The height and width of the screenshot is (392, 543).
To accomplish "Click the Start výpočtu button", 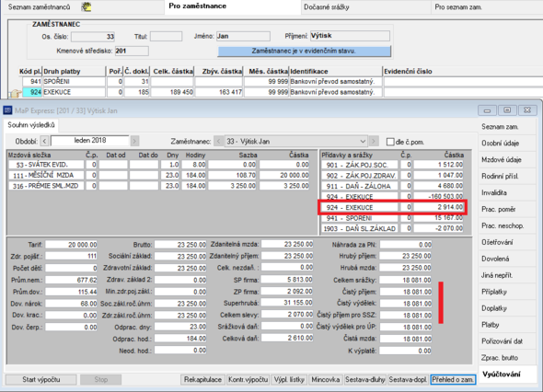I will pos(41,379).
